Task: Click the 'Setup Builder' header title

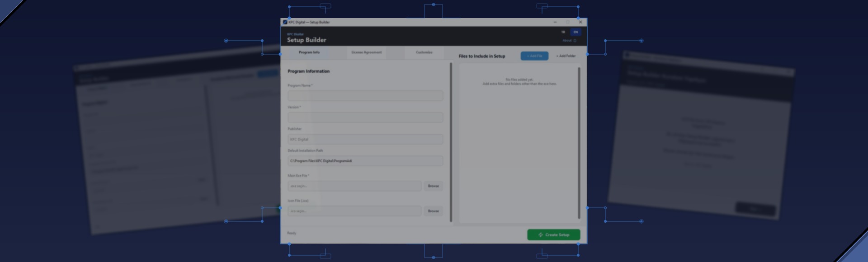Action: click(307, 40)
